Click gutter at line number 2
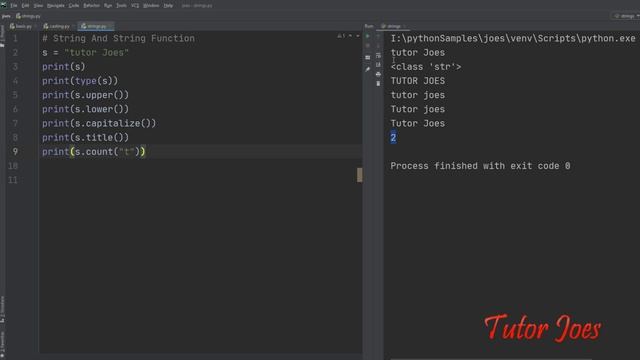This screenshot has height=360, width=640. (15, 53)
